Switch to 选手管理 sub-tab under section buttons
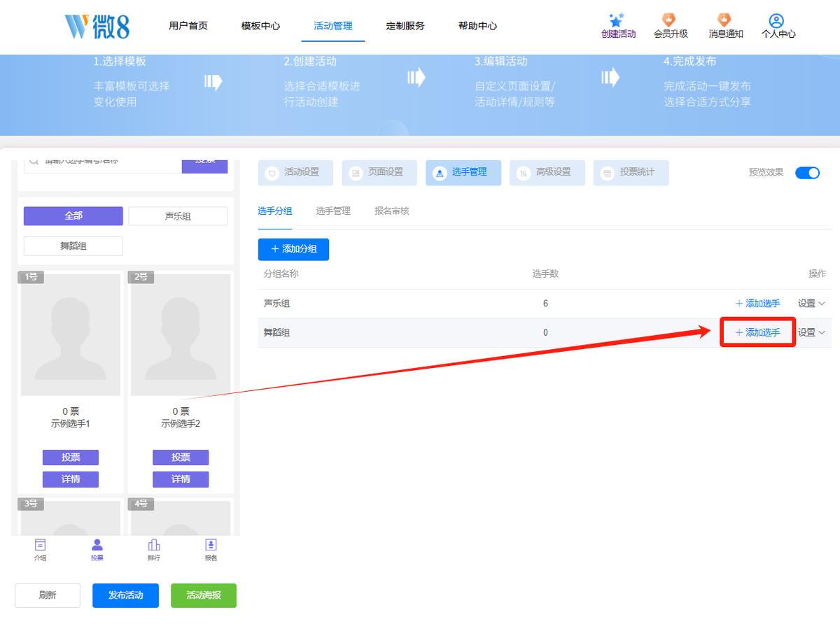The width and height of the screenshot is (840, 624). 333,211
